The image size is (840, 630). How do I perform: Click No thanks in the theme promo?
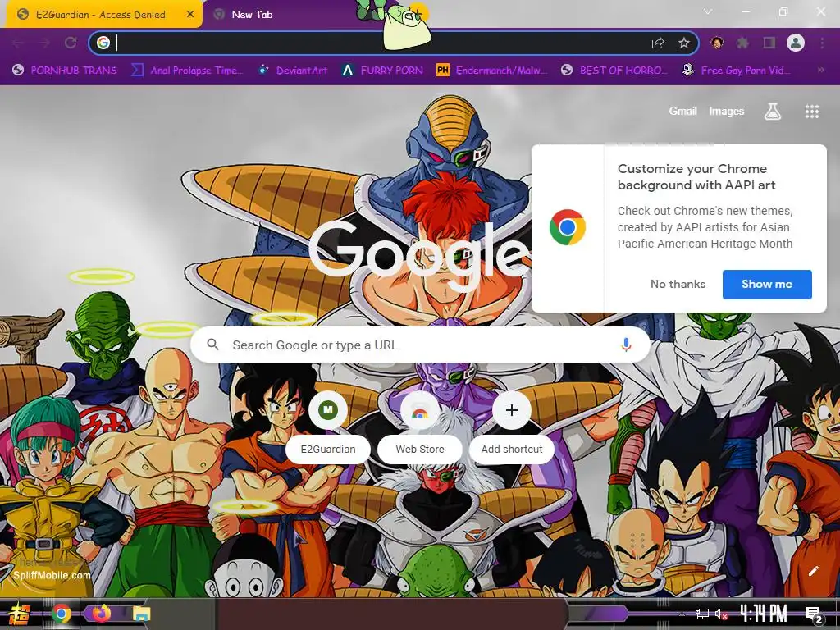[x=678, y=284]
